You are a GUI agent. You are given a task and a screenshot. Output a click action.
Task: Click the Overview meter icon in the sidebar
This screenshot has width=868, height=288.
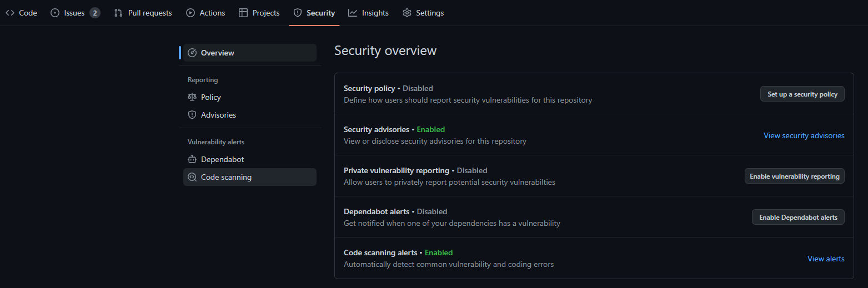coord(192,53)
